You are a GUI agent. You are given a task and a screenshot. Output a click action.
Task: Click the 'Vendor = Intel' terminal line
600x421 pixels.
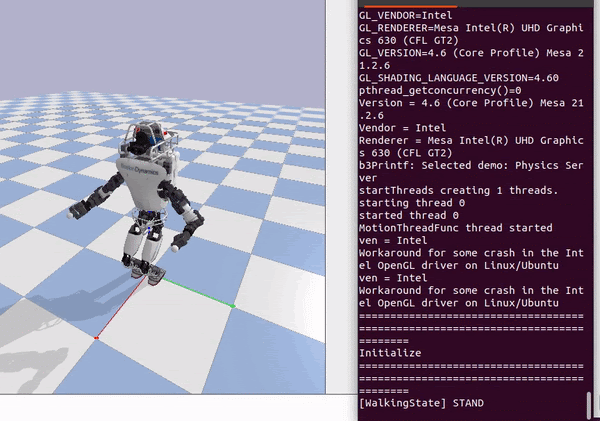click(402, 128)
